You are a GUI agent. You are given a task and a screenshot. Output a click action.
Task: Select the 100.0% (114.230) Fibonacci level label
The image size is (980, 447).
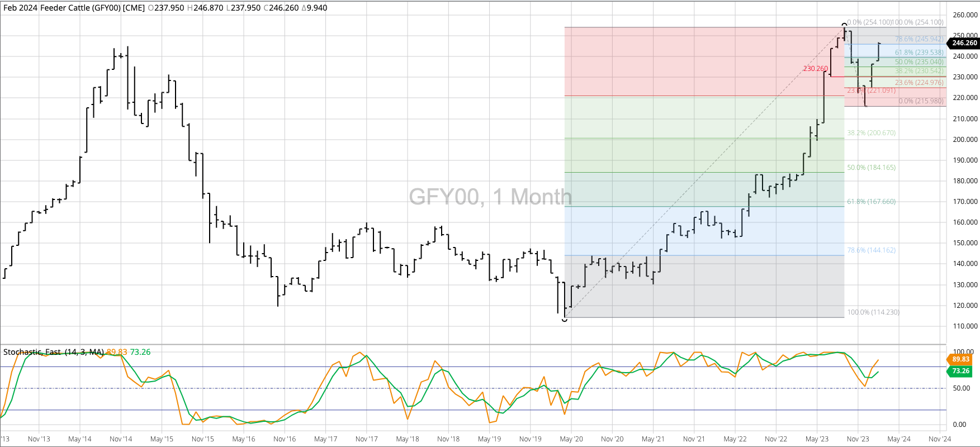click(x=873, y=312)
